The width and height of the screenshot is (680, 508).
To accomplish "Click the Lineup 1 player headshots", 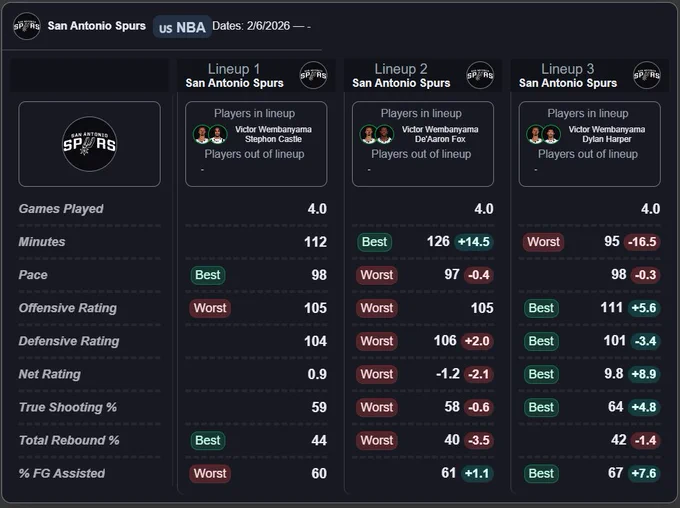I will [210, 134].
